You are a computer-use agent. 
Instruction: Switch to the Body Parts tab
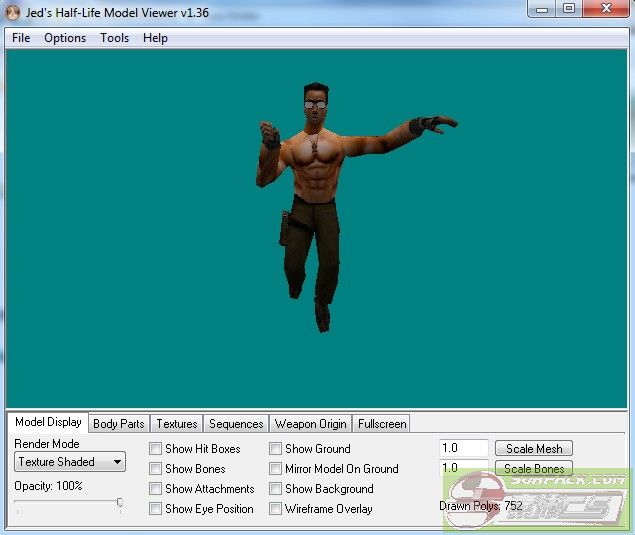point(119,424)
